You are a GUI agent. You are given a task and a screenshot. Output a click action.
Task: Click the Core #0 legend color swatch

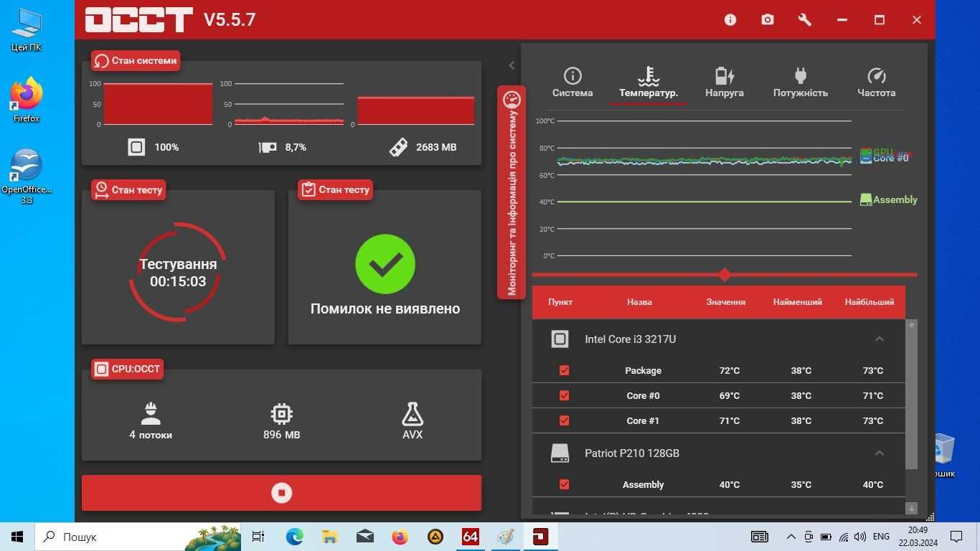point(866,157)
